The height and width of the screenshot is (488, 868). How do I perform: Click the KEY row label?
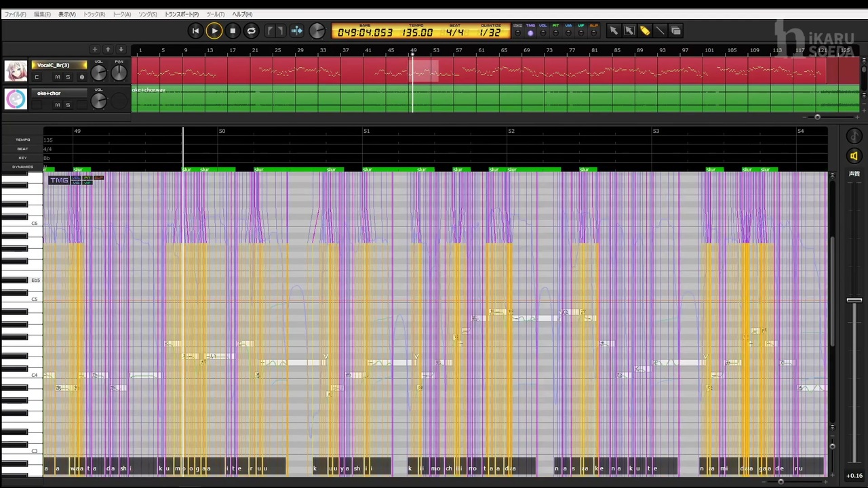pyautogui.click(x=22, y=157)
